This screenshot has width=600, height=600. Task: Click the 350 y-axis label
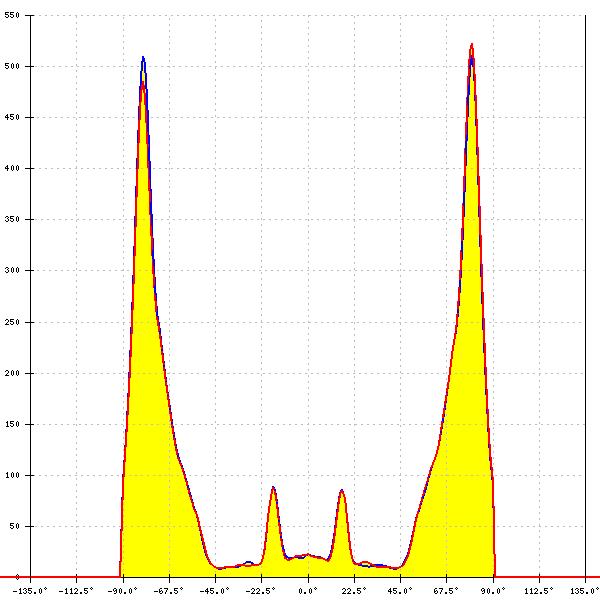tap(11, 220)
